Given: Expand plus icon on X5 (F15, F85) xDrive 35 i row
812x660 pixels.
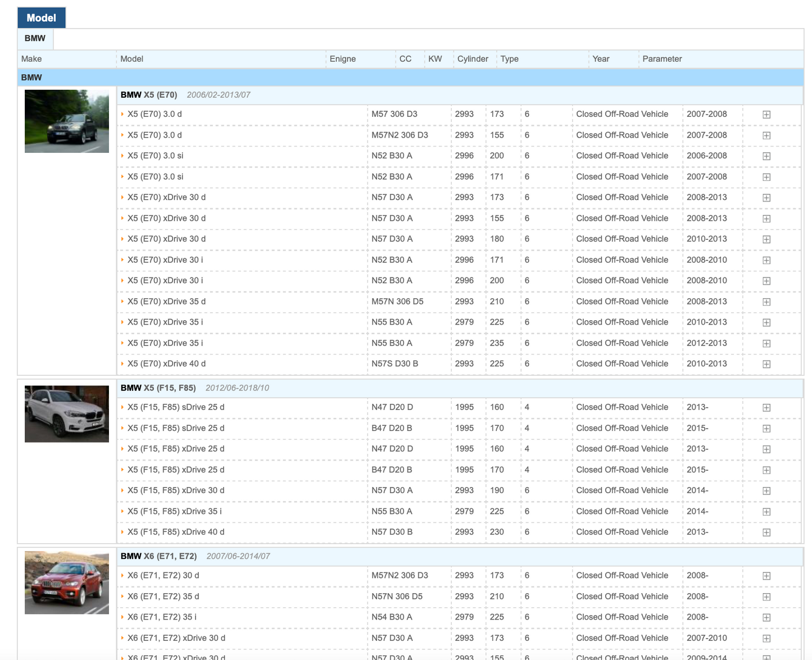Looking at the screenshot, I should pyautogui.click(x=766, y=512).
